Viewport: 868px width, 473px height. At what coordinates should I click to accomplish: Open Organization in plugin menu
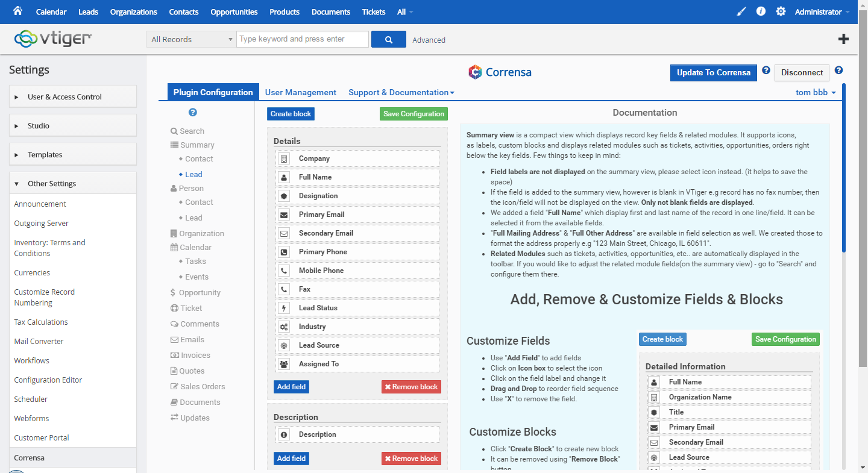[x=197, y=234]
